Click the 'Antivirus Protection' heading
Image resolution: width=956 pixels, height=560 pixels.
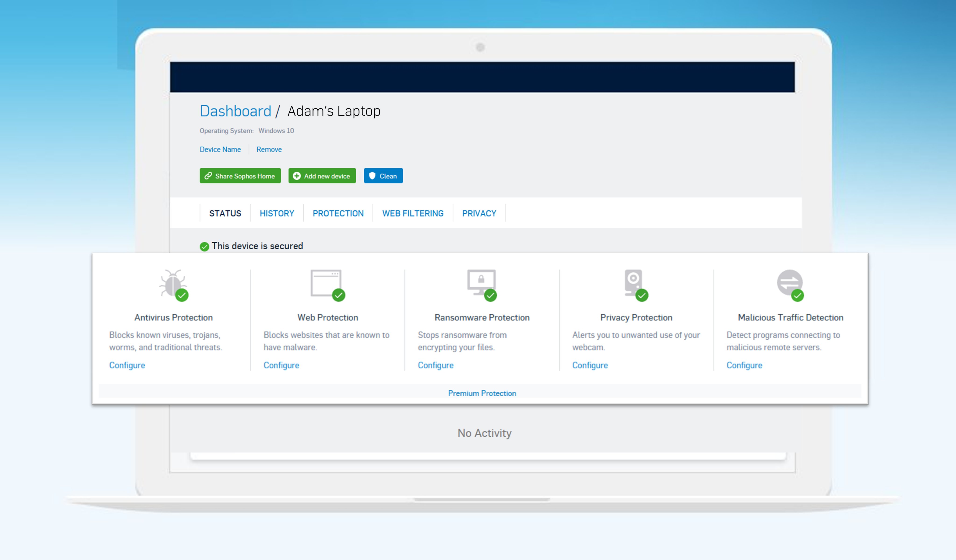pyautogui.click(x=173, y=318)
